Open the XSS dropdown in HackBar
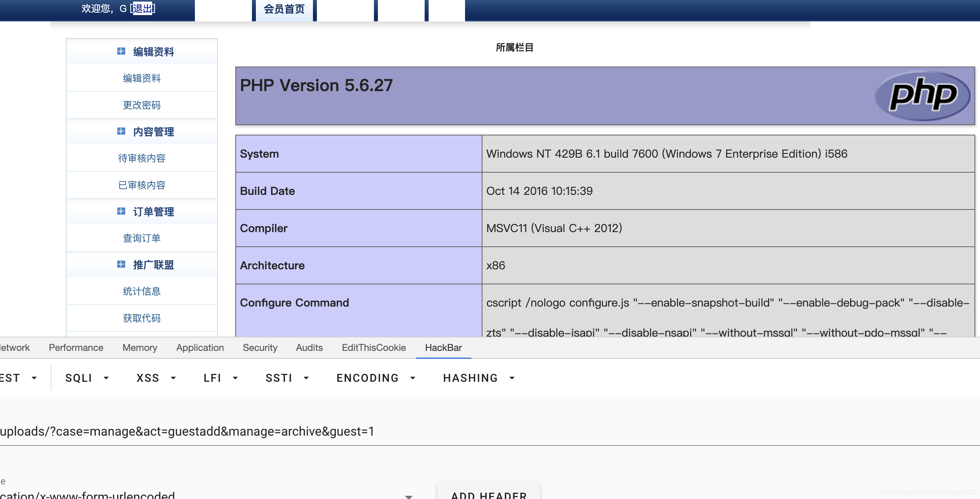This screenshot has width=980, height=499. pos(156,378)
